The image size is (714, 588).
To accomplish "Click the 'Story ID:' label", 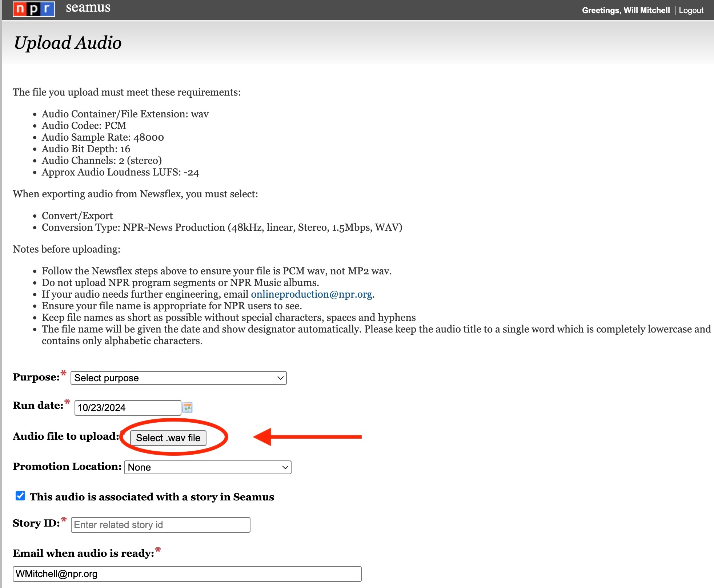I will click(x=36, y=523).
